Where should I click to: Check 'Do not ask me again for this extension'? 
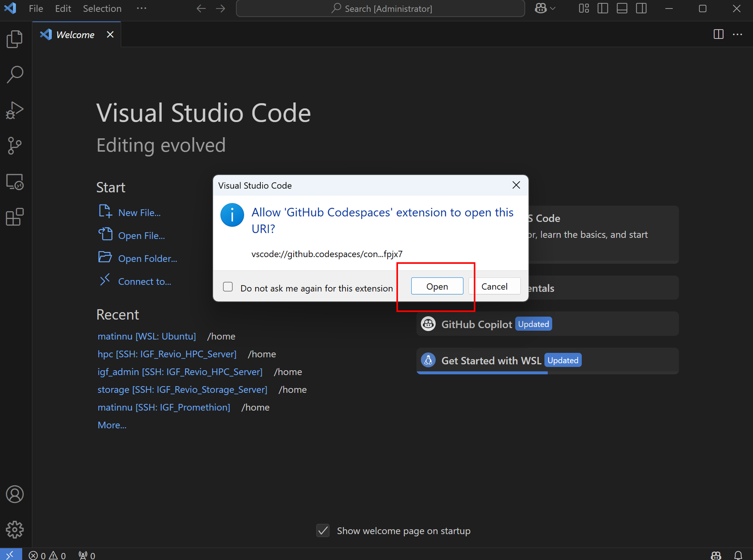(228, 286)
